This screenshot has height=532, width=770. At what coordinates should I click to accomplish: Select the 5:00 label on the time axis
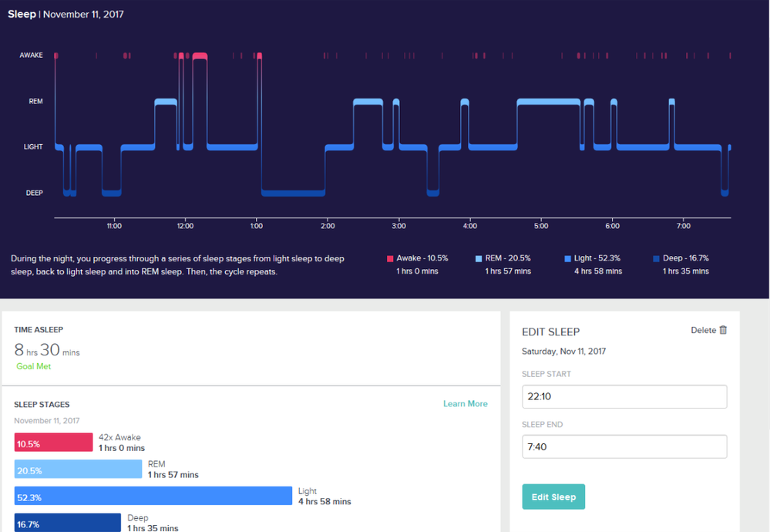pyautogui.click(x=541, y=226)
